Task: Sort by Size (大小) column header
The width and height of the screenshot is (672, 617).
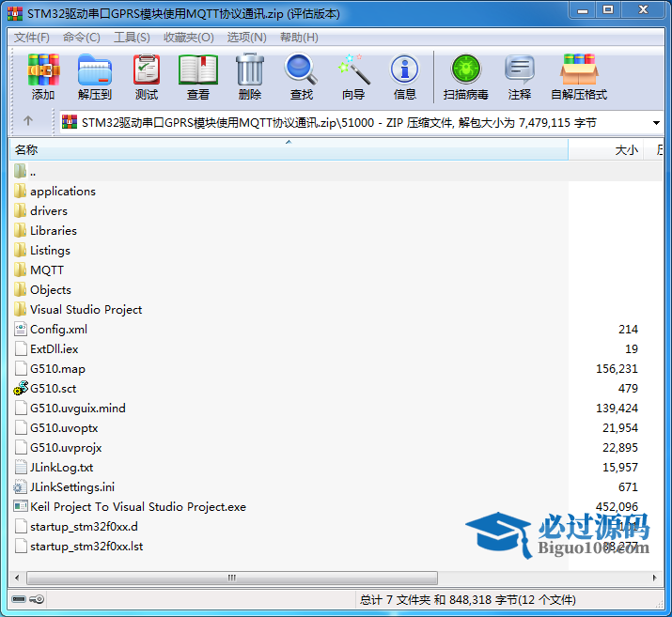Action: (605, 149)
